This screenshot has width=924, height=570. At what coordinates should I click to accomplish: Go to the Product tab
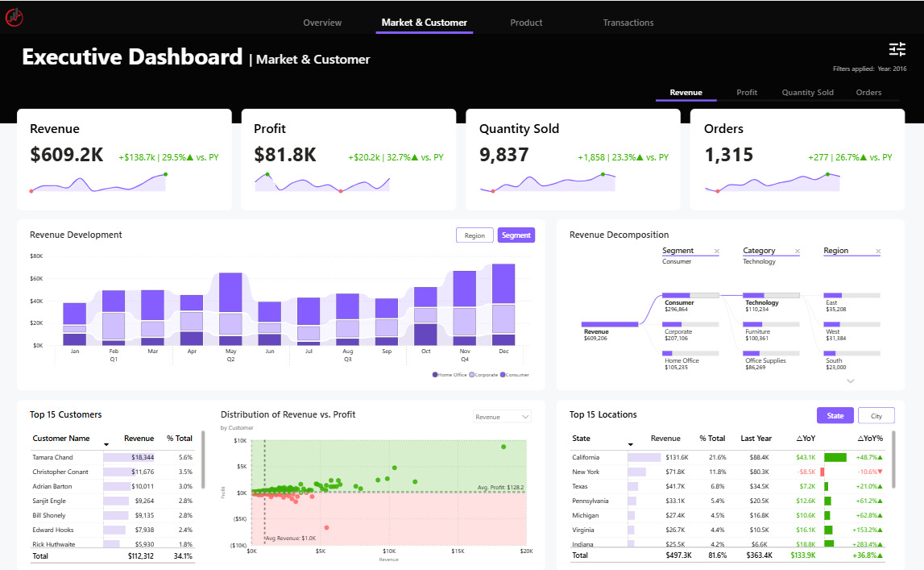tap(526, 23)
